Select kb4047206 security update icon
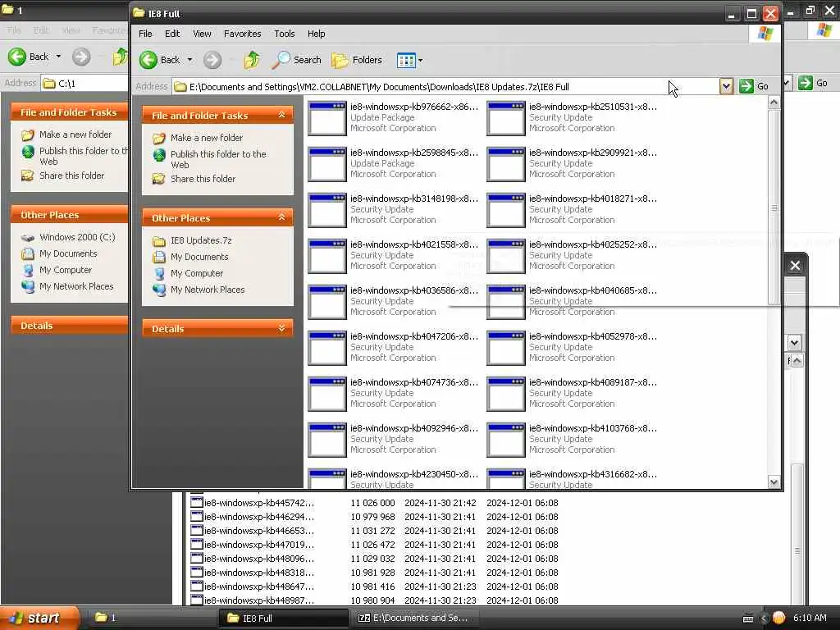 [x=327, y=348]
